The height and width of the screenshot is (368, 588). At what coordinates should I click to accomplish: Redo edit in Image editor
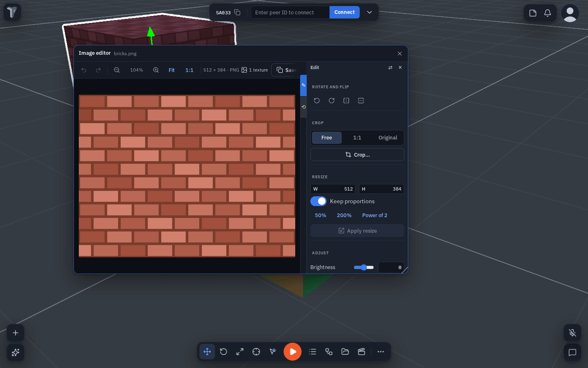click(98, 70)
